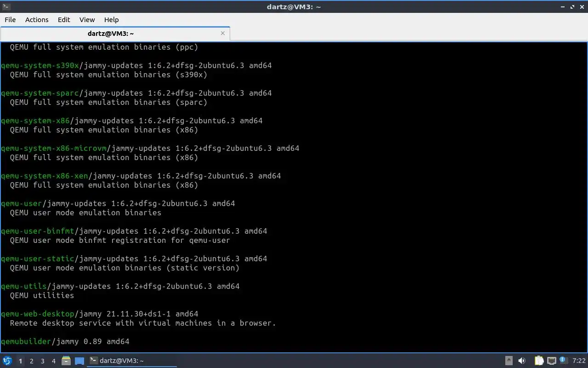Switch to workspace 4
This screenshot has height=368, width=588.
(53, 361)
